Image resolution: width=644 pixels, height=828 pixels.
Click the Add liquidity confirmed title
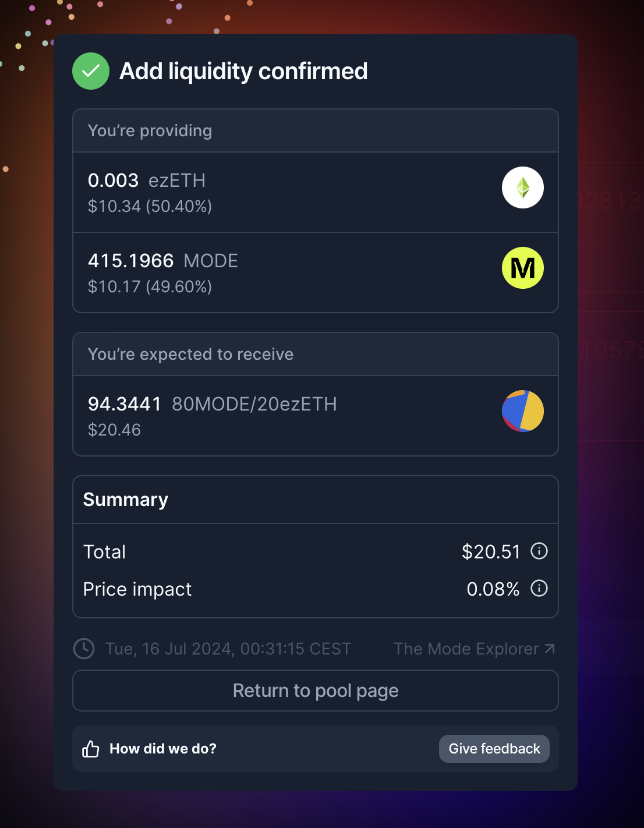[243, 72]
